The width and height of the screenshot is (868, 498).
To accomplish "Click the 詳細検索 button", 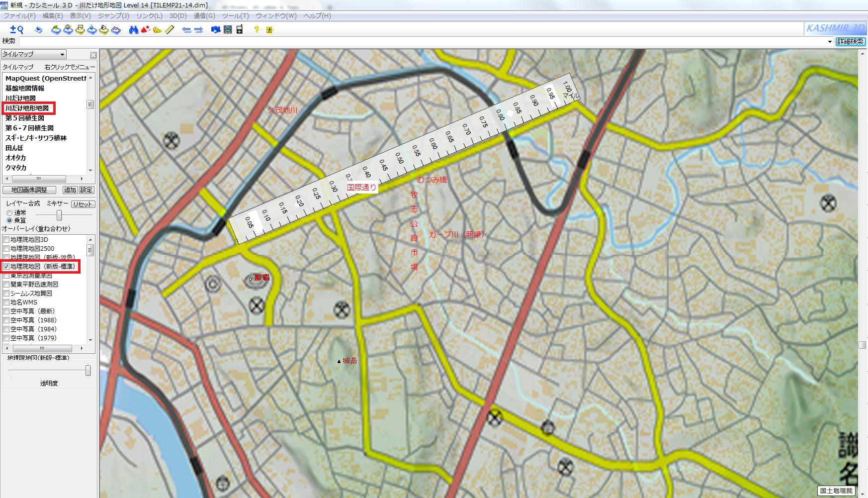I will pos(850,42).
